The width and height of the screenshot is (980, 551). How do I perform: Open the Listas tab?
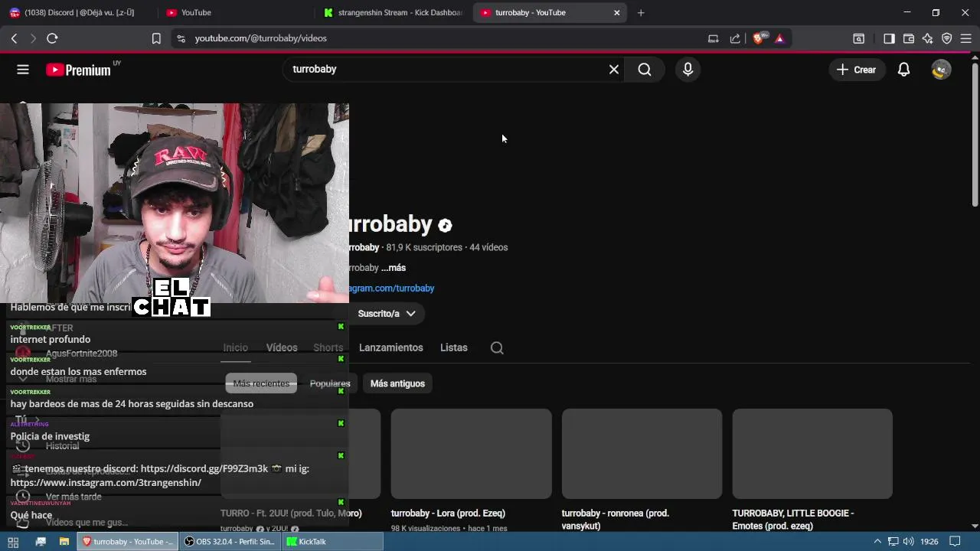[x=454, y=348]
